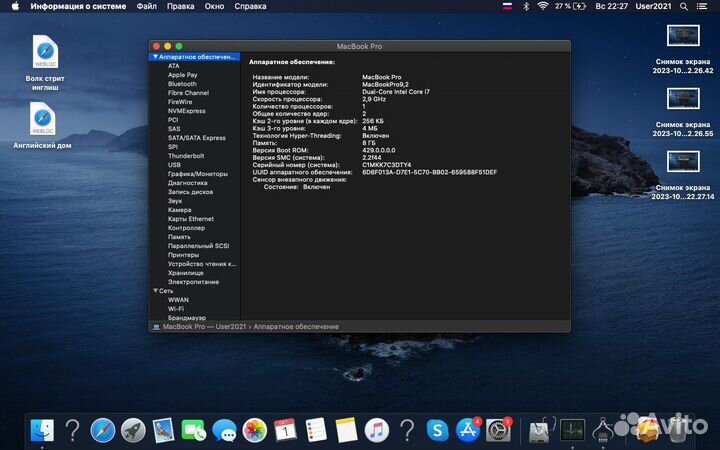Select Диагностика in the sidebar
720x450 pixels.
point(187,183)
